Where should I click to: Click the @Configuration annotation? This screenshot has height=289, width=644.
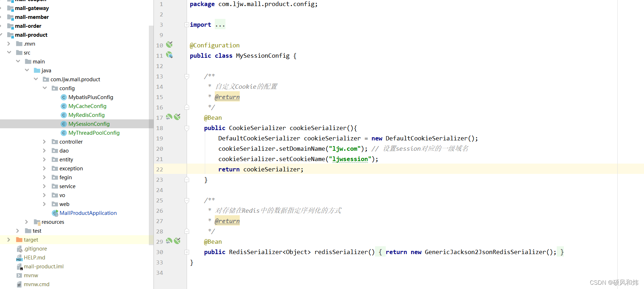click(215, 45)
